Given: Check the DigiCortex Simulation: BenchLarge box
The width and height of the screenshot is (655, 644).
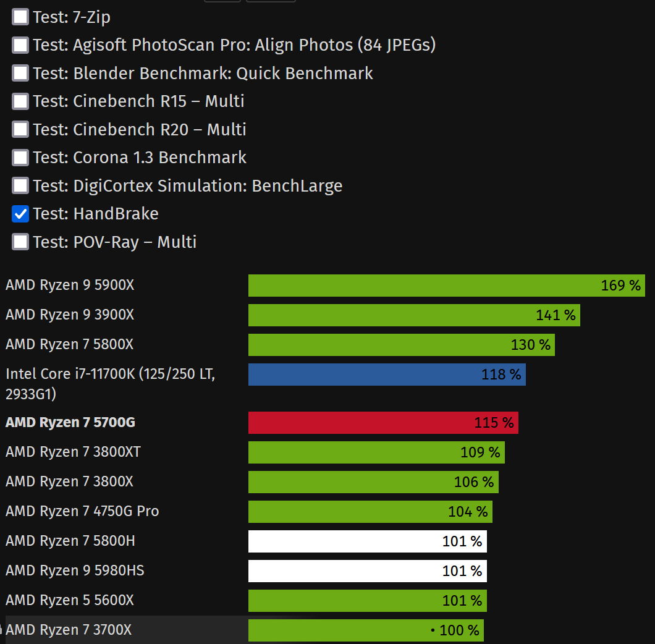Looking at the screenshot, I should (20, 185).
